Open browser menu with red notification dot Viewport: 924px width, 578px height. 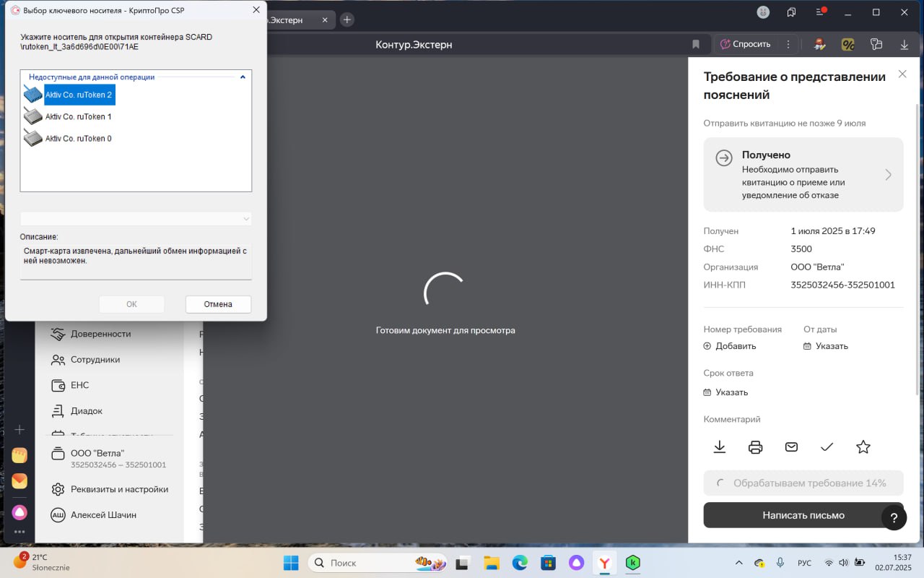pyautogui.click(x=821, y=12)
